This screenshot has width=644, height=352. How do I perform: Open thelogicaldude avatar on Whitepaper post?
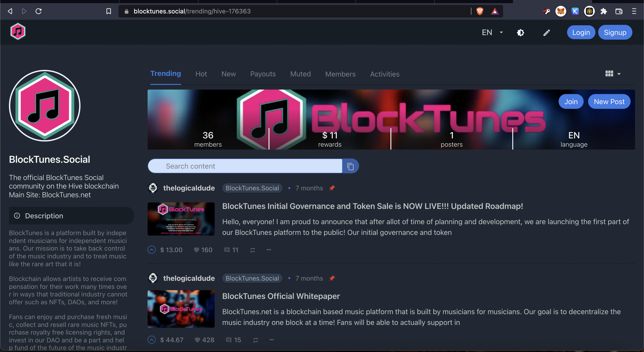pyautogui.click(x=153, y=278)
